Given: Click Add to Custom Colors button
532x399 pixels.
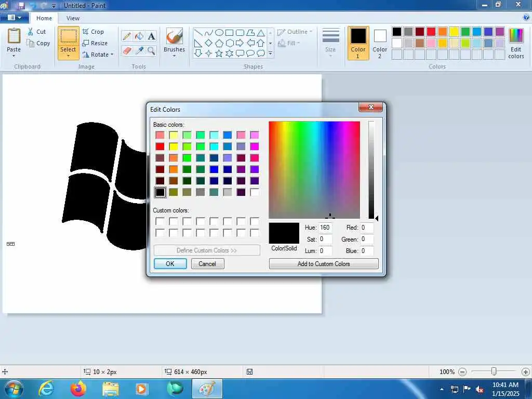Looking at the screenshot, I should pos(324,263).
